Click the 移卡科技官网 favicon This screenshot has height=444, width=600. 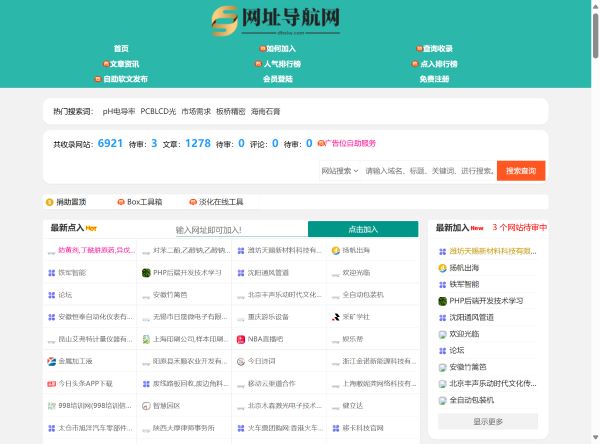coord(336,428)
